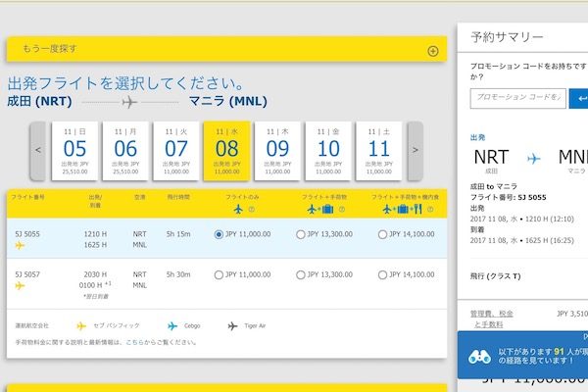Viewport: 588px width, 392px height.
Task: Click the promotion code input field
Action: tap(517, 98)
